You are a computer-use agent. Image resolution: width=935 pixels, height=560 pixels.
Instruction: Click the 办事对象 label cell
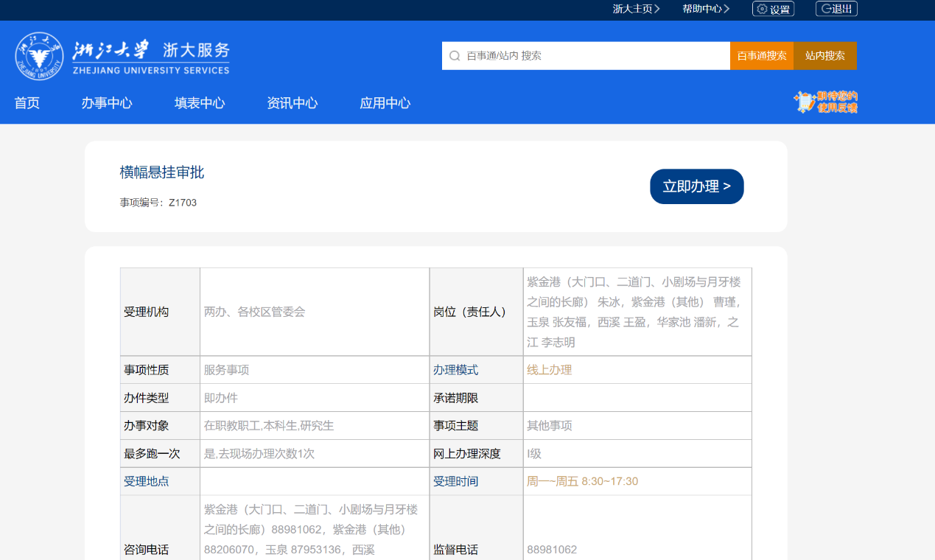[x=160, y=426]
